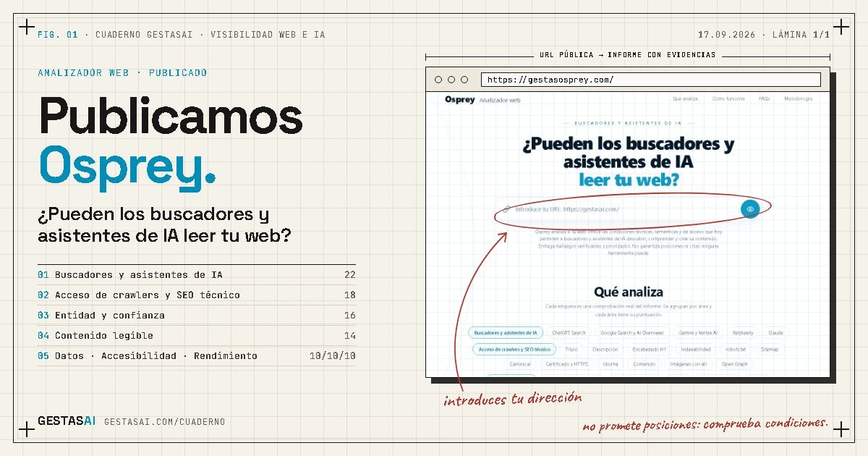Open the 'Qué analiza' nav link
Image resolution: width=868 pixels, height=456 pixels.
point(685,98)
